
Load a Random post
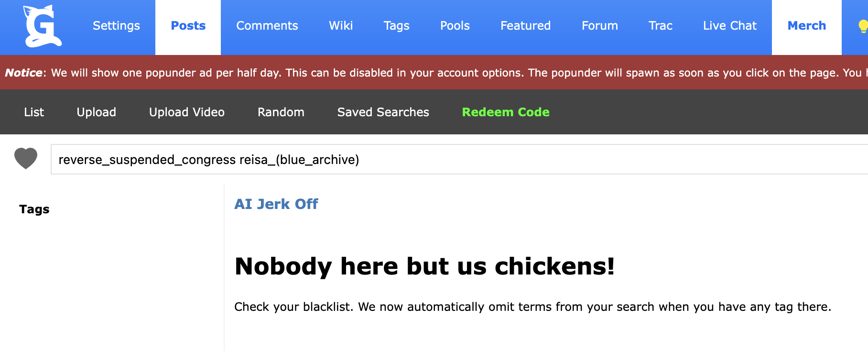point(281,112)
